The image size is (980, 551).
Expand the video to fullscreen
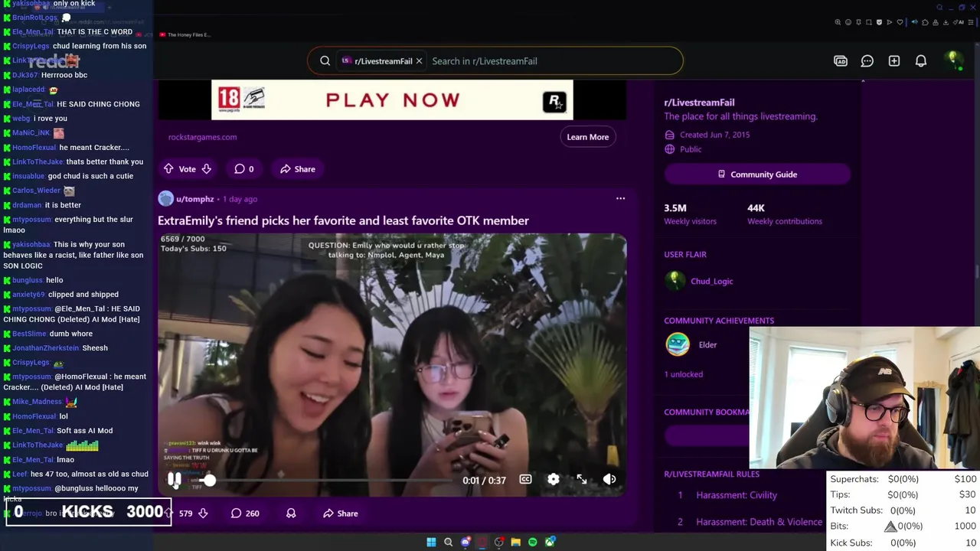tap(582, 479)
